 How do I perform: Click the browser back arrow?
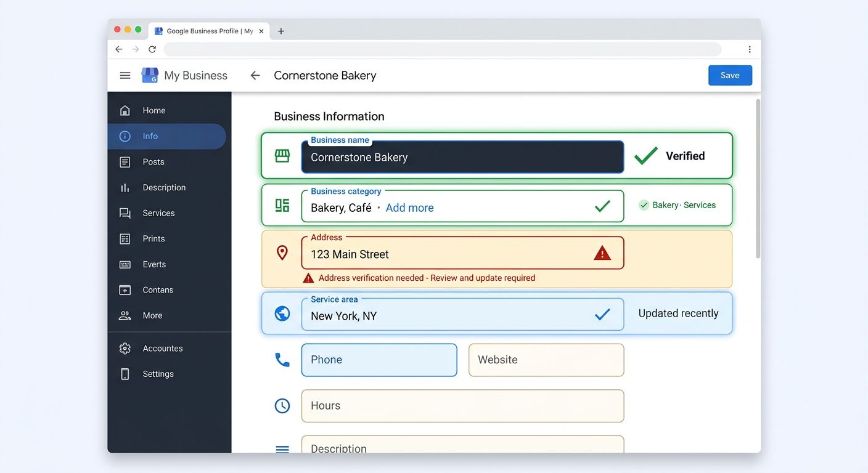(x=119, y=49)
